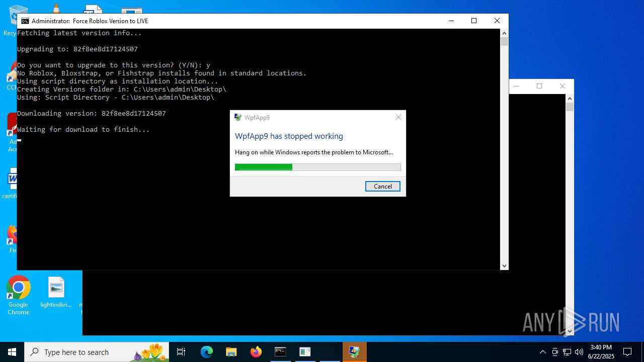Select text 'Waiting for download to finish...'

tap(84, 130)
